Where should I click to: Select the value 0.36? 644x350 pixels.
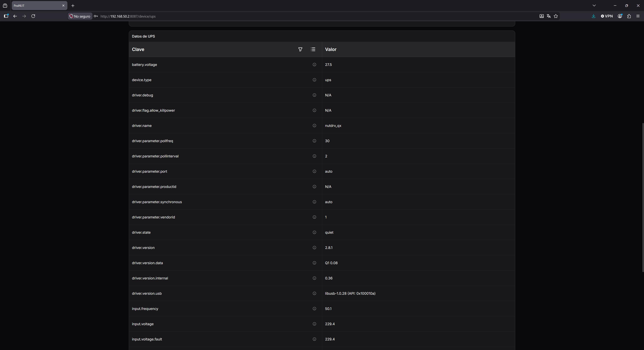coord(329,278)
